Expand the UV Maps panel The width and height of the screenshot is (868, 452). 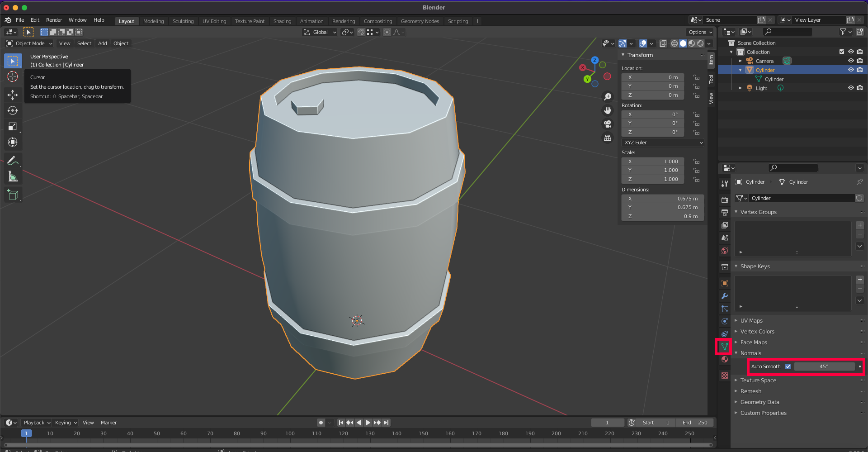point(751,321)
